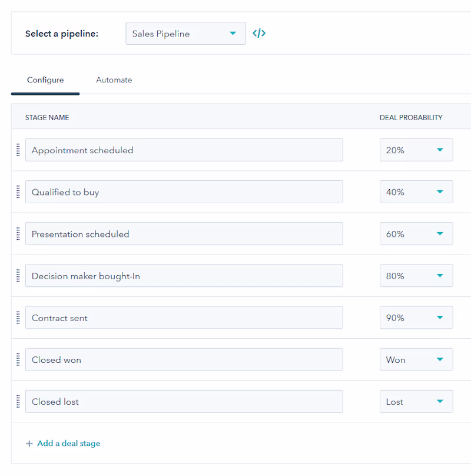Open the Won probability dropdown
This screenshot has height=476, width=471.
(416, 359)
